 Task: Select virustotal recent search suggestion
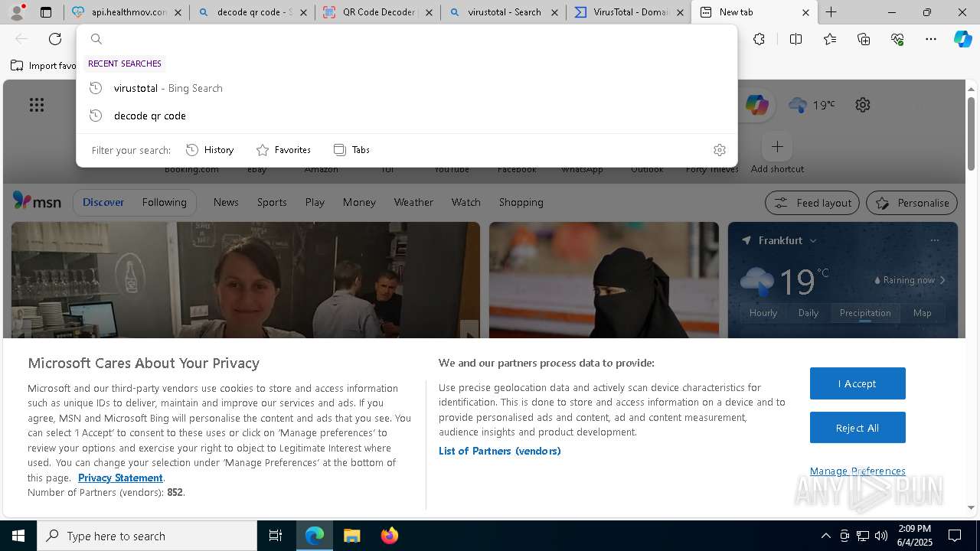point(407,88)
